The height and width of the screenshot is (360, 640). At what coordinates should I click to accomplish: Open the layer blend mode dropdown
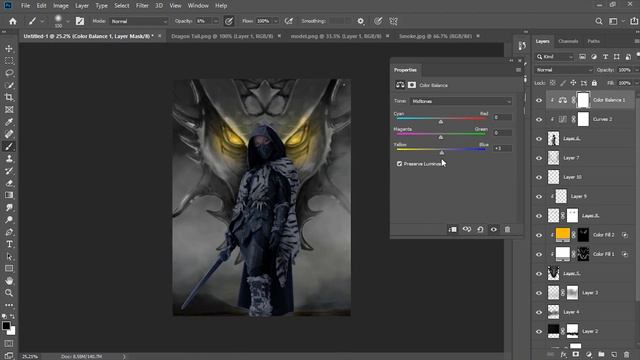[564, 70]
